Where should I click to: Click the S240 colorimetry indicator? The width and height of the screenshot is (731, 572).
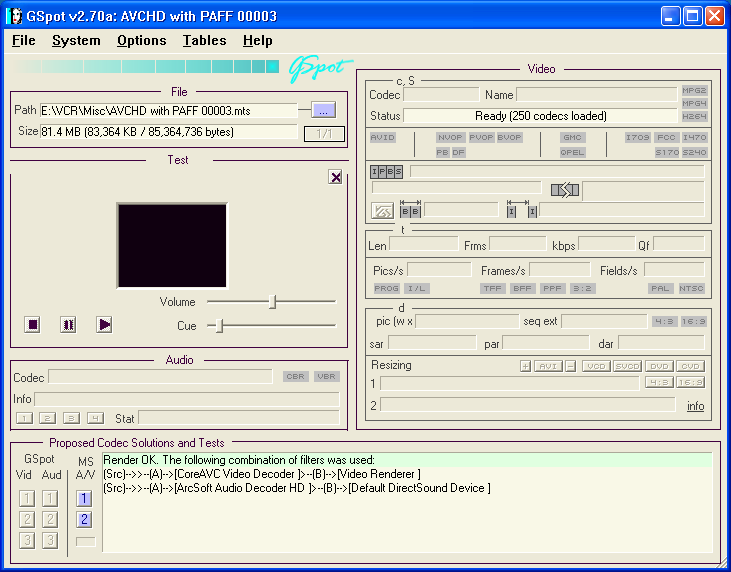[694, 152]
